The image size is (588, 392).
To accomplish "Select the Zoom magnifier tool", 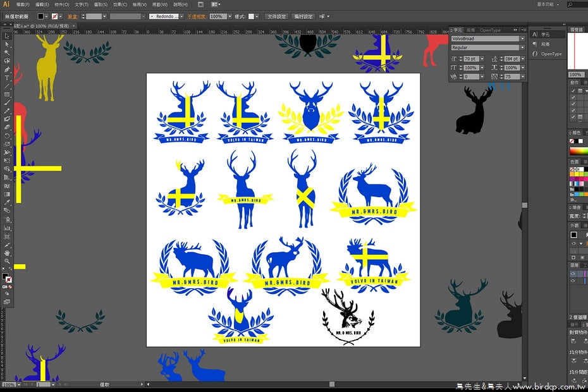I will [x=7, y=262].
